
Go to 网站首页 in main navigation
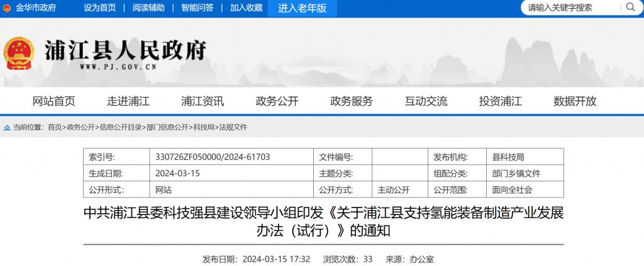[x=53, y=101]
